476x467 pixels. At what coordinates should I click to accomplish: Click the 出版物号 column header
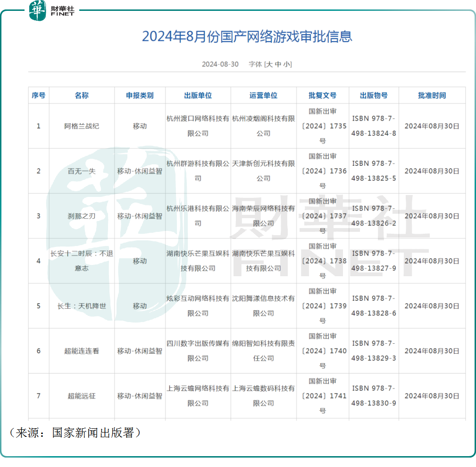(374, 95)
